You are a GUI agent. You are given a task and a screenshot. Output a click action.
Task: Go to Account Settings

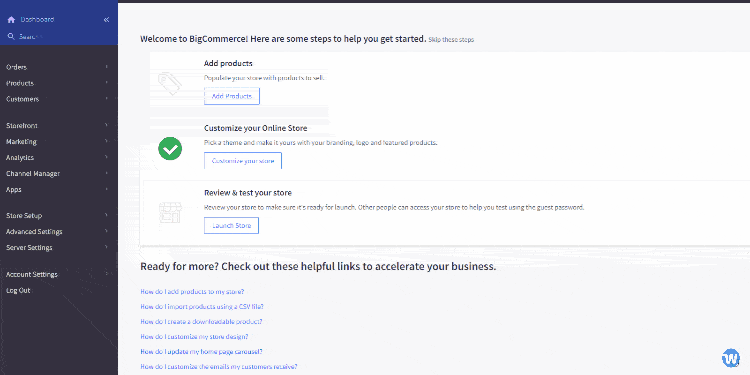point(32,275)
